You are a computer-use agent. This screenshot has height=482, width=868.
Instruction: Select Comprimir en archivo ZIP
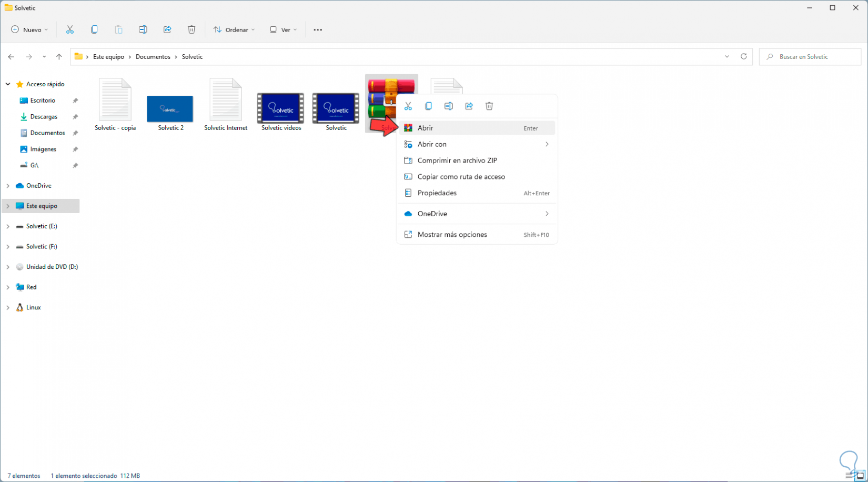click(x=477, y=160)
